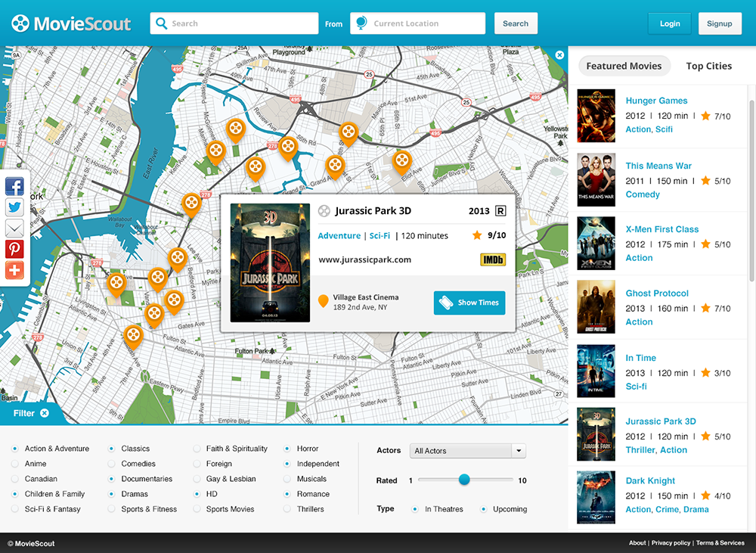This screenshot has height=553, width=756.
Task: Enable the Anime genre filter
Action: (15, 464)
